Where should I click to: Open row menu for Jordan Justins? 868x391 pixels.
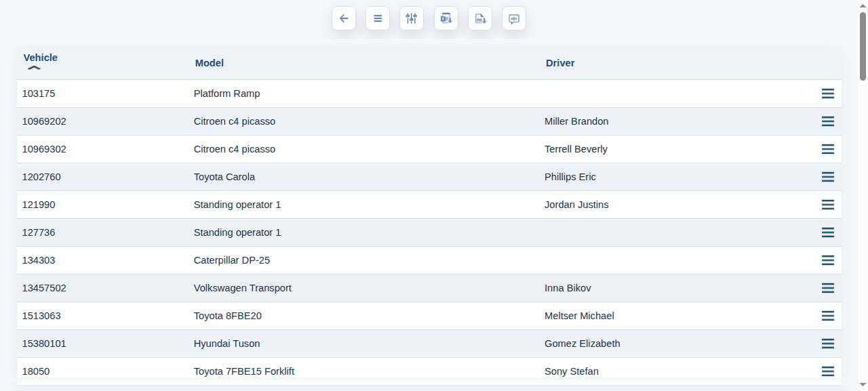point(828,205)
